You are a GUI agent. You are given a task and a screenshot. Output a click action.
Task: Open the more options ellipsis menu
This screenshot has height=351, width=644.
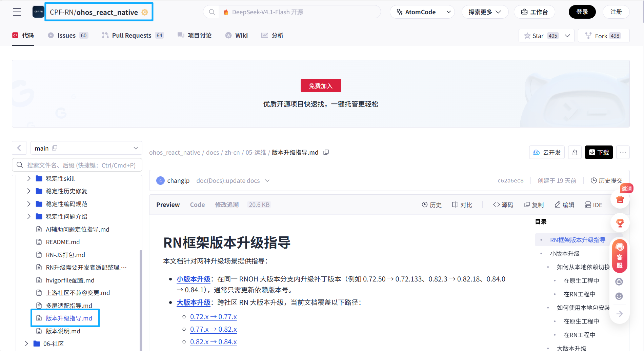[623, 152]
